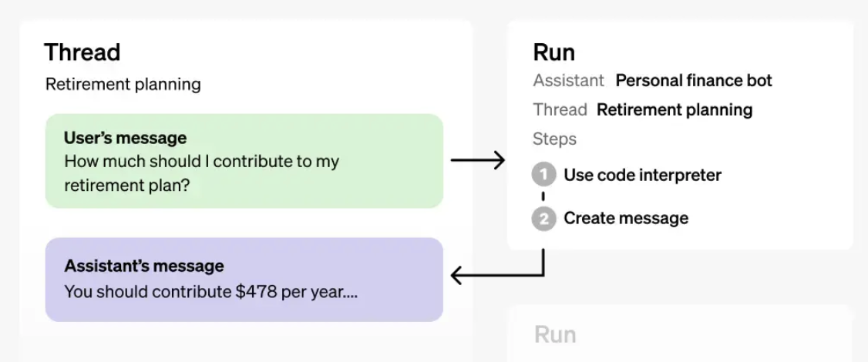Click the "Thread" panel heading
This screenshot has height=362, width=868.
click(82, 52)
